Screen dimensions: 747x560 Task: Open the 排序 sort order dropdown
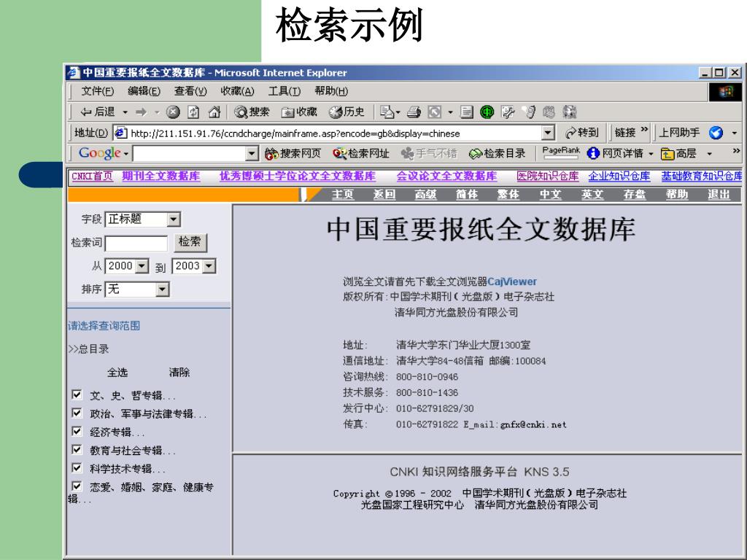(x=163, y=289)
